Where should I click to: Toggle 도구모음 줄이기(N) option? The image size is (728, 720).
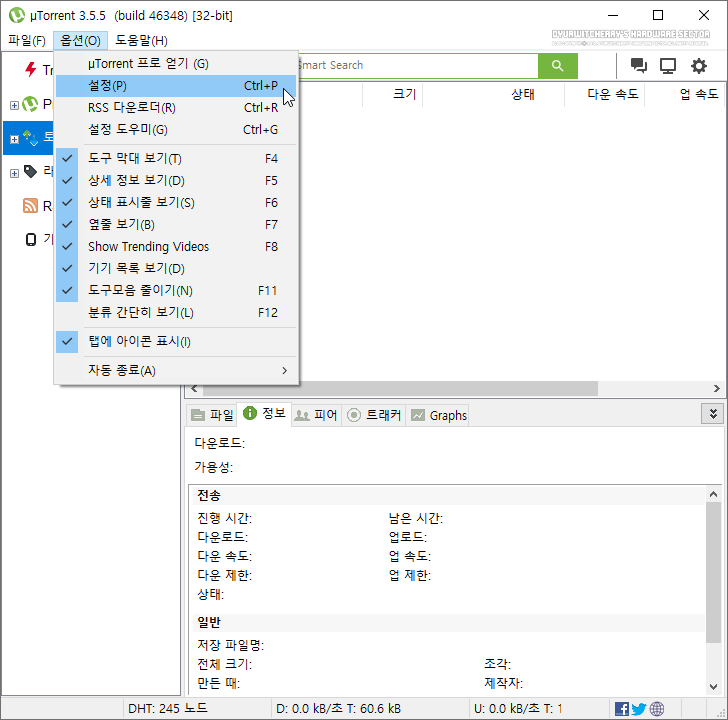tap(176, 291)
